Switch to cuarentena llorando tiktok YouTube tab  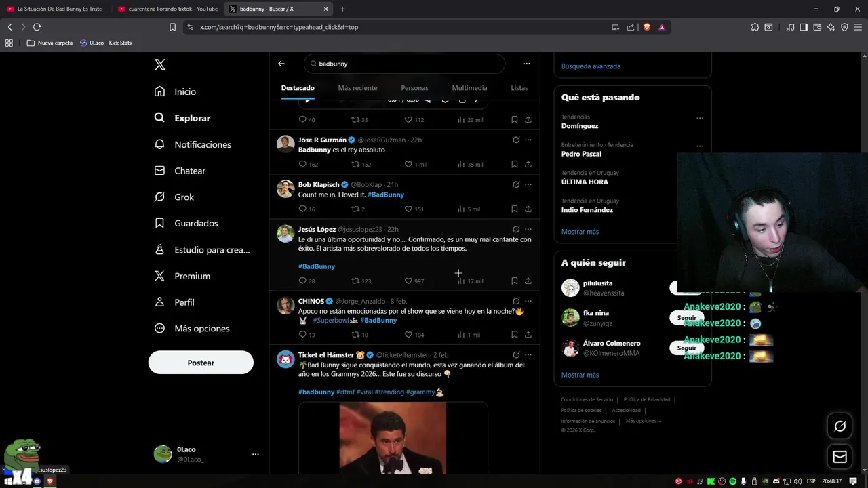168,9
